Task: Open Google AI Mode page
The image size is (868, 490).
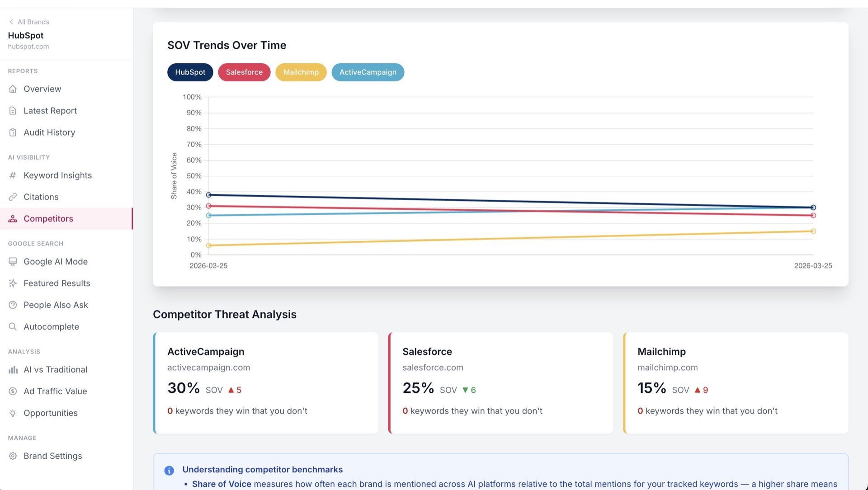Action: 66,262
